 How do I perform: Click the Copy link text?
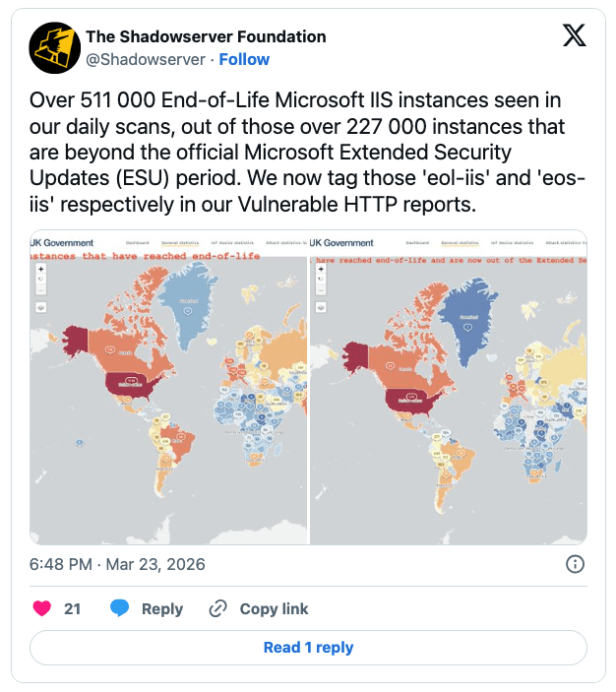click(x=274, y=608)
